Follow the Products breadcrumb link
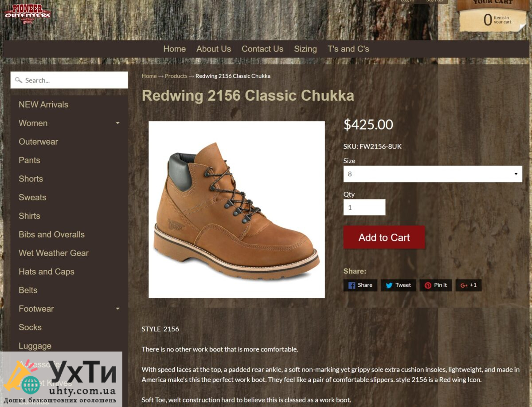The image size is (532, 407). click(x=176, y=76)
